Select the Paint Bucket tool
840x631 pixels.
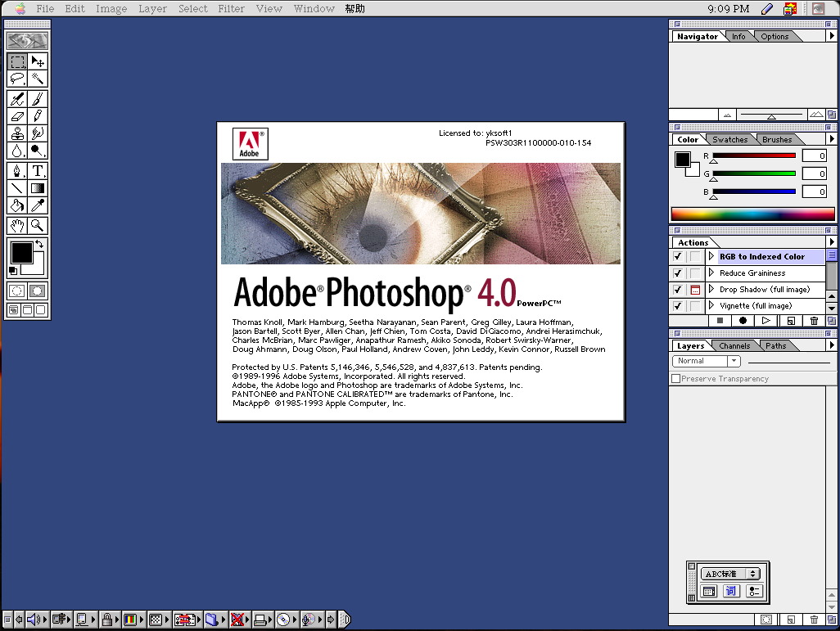(17, 205)
